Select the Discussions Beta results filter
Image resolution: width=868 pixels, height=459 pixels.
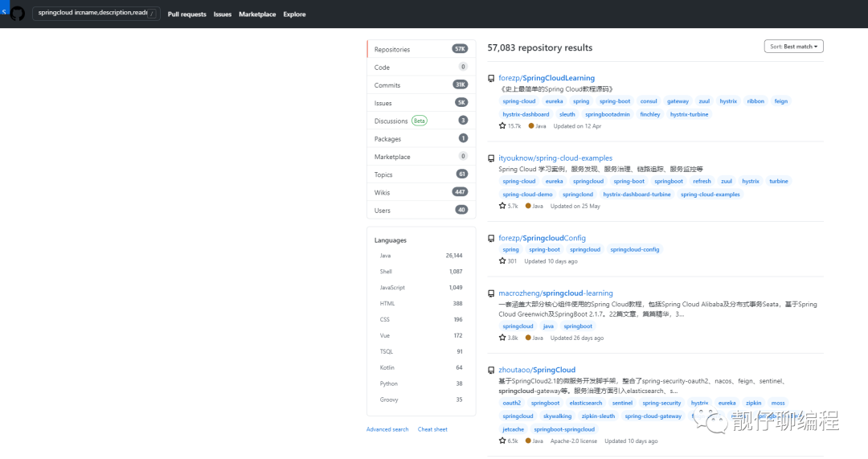click(421, 121)
